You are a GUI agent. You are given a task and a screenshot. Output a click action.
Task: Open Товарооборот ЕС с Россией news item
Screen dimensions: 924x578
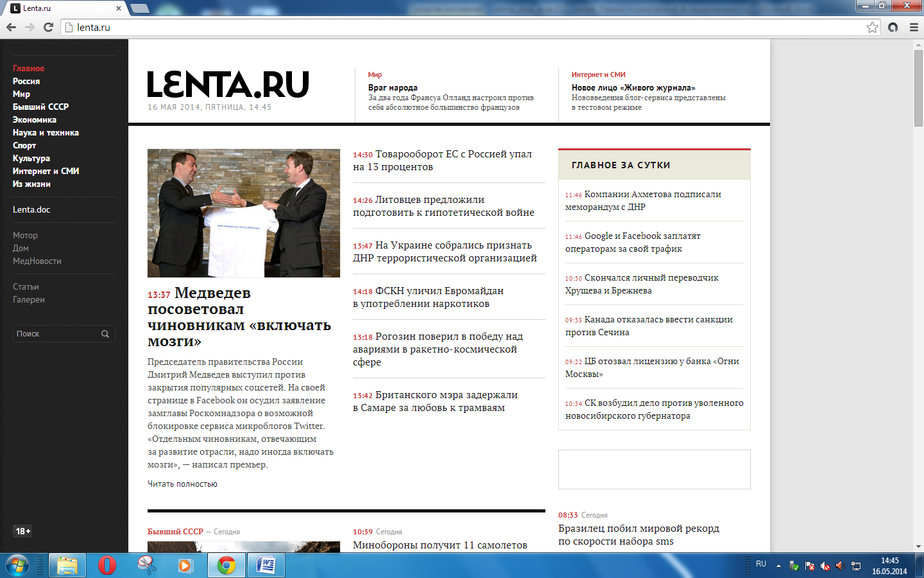(443, 161)
